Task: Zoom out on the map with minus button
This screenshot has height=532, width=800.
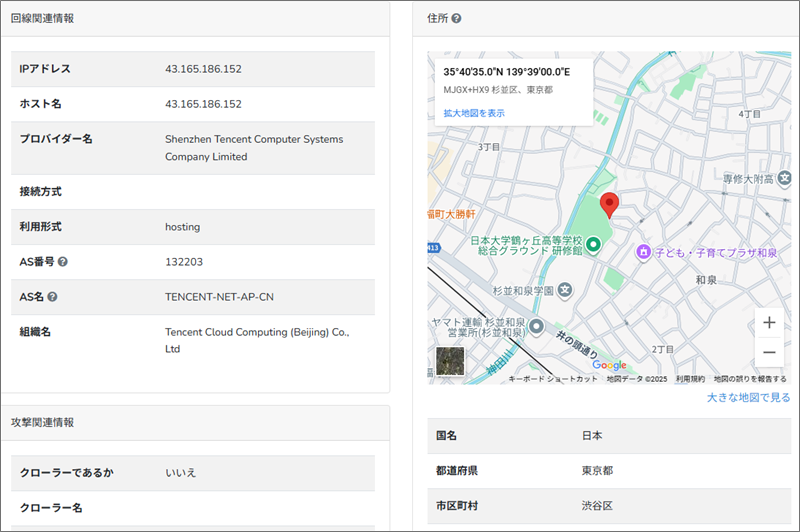Action: [769, 352]
